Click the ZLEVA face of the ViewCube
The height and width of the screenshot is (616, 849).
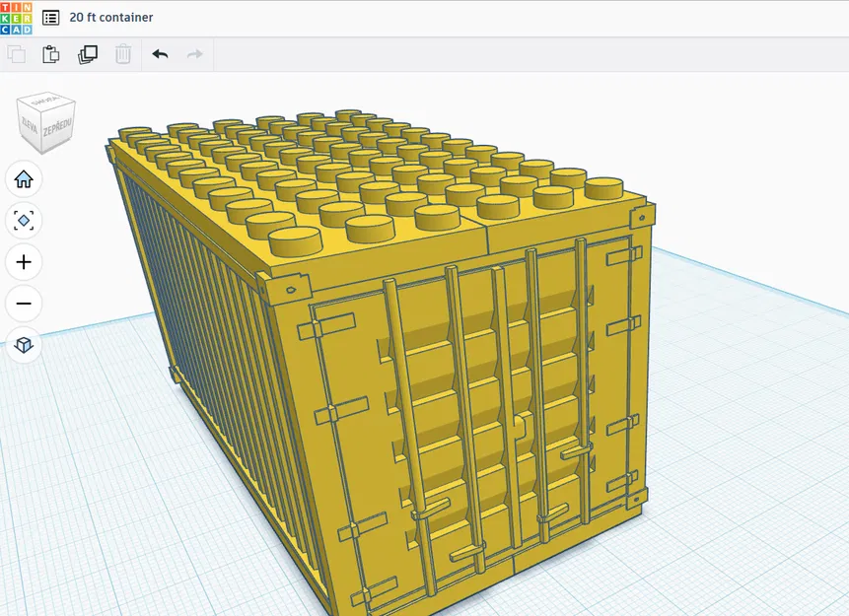(32, 126)
